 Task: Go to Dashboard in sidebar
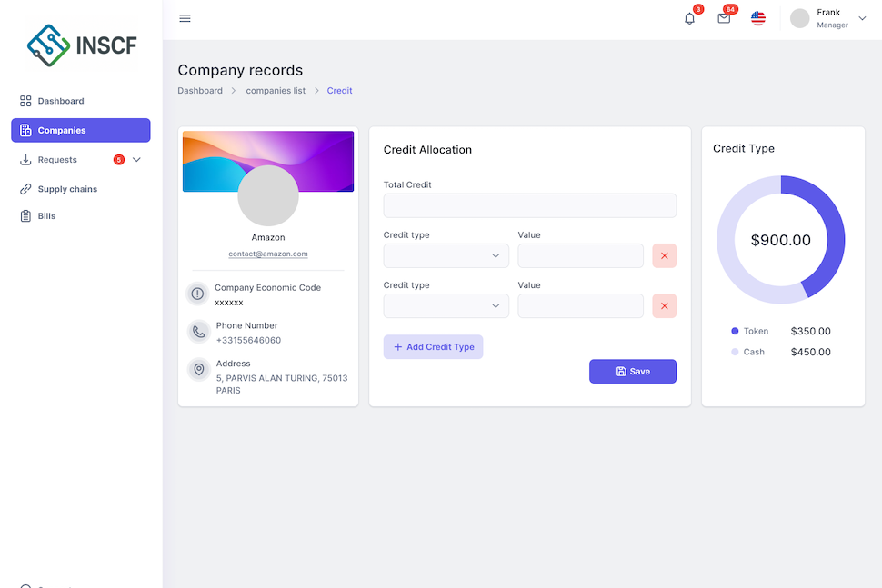click(60, 101)
